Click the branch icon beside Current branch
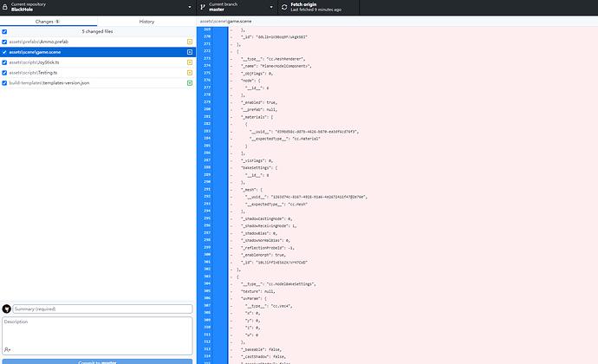 [203, 7]
